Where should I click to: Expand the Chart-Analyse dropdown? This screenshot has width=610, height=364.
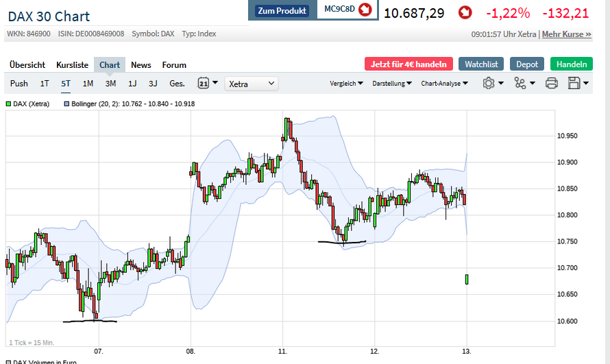pyautogui.click(x=444, y=84)
